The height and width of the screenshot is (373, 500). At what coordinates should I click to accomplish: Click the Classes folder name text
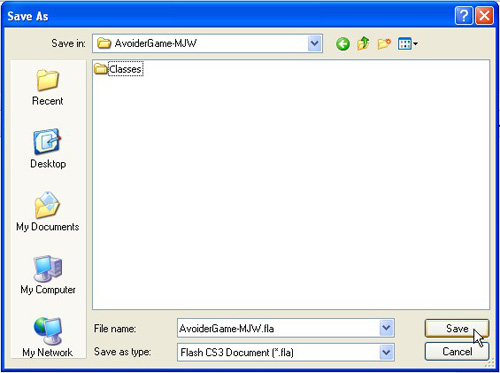[x=125, y=69]
